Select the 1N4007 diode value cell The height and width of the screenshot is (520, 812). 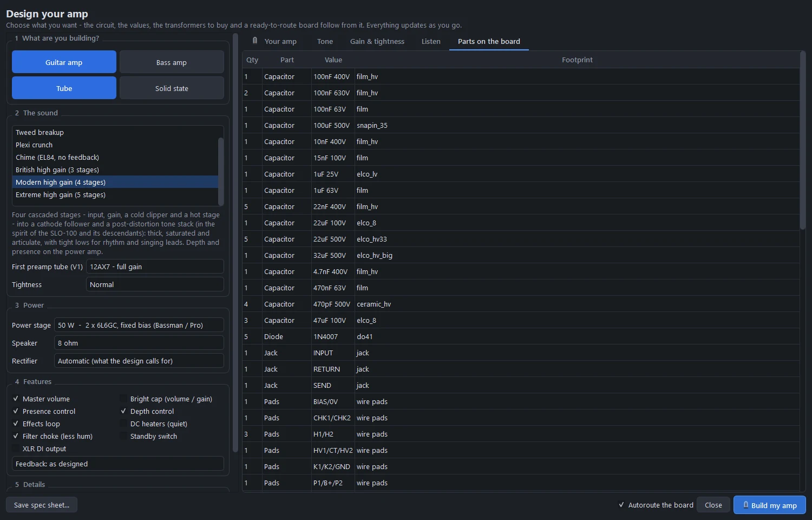point(333,336)
